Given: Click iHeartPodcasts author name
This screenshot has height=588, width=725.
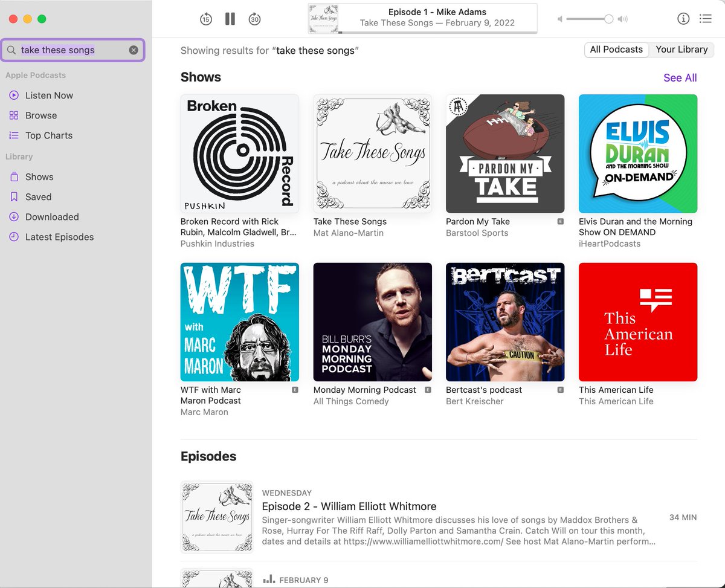Looking at the screenshot, I should click(x=610, y=244).
